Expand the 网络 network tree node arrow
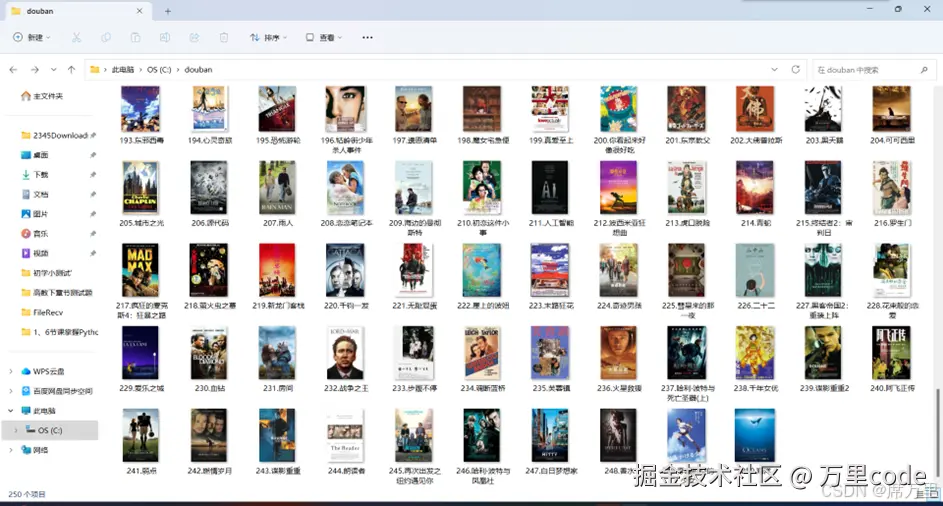943x506 pixels. (11, 450)
